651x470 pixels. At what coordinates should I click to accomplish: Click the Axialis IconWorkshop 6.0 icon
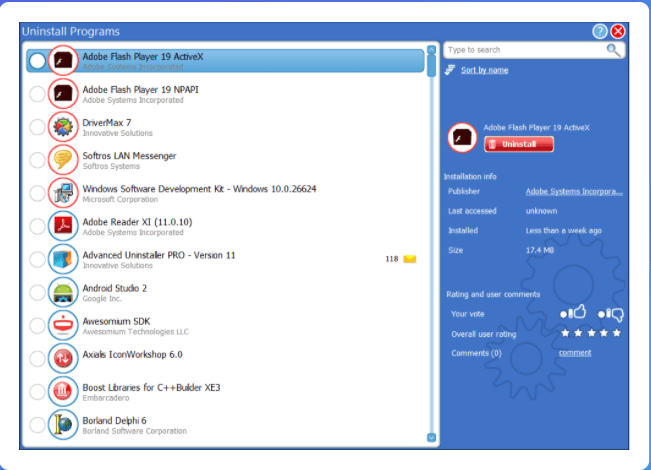pos(63,358)
